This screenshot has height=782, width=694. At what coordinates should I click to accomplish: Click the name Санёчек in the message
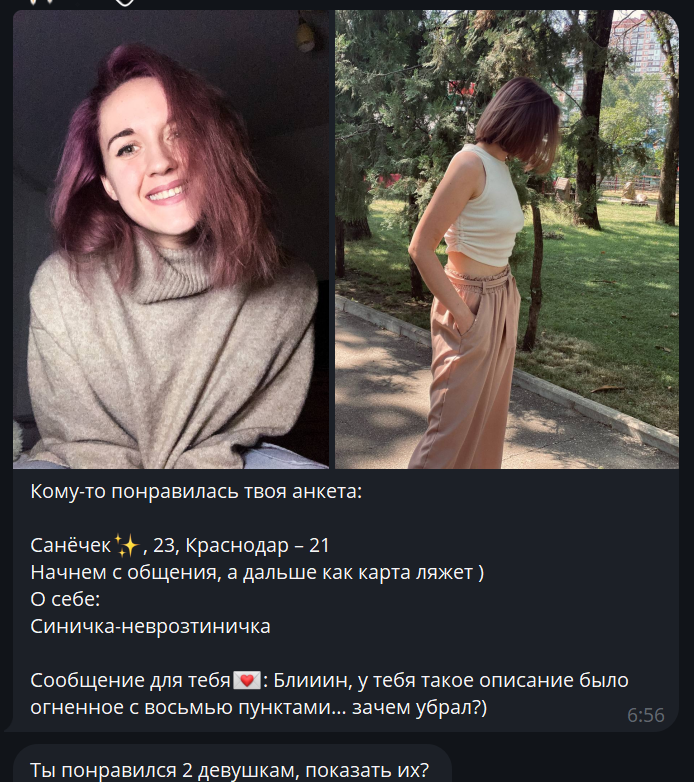[71, 546]
